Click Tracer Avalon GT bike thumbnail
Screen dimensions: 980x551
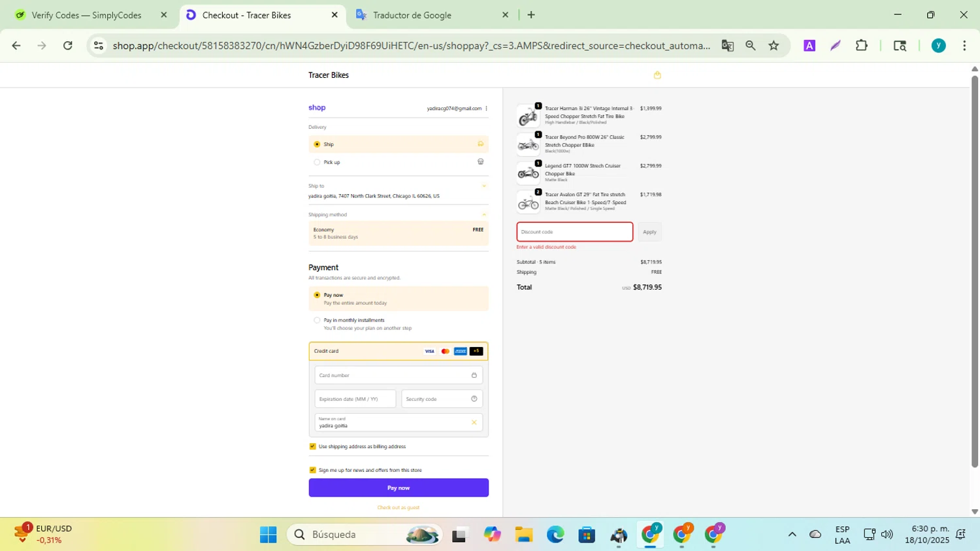(x=528, y=202)
